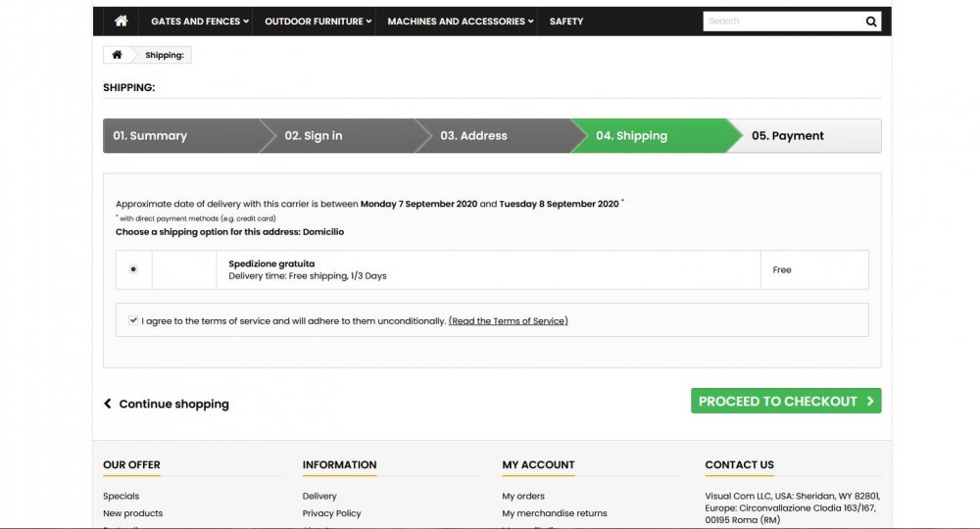Go to the 02. Sign in step
Screen dimensions: 980x529
[337, 135]
